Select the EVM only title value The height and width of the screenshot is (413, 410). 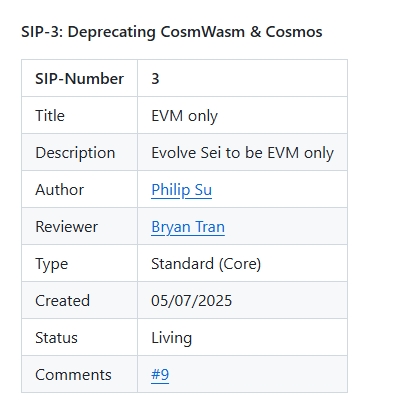[x=184, y=116]
